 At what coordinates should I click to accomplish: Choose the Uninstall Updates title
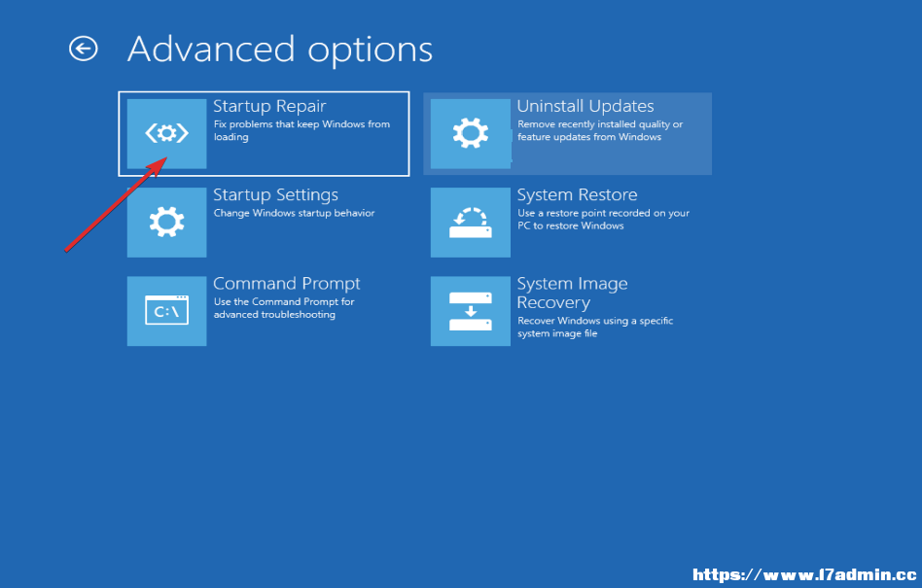(x=585, y=106)
